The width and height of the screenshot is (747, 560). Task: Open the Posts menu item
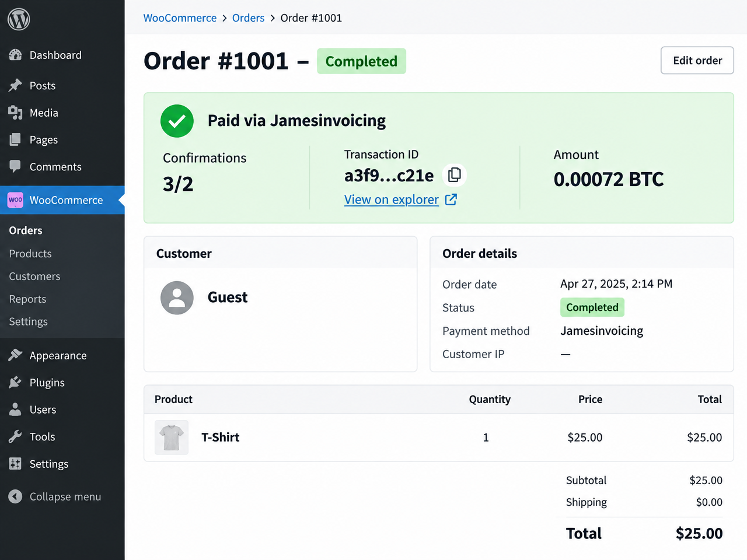(62, 86)
